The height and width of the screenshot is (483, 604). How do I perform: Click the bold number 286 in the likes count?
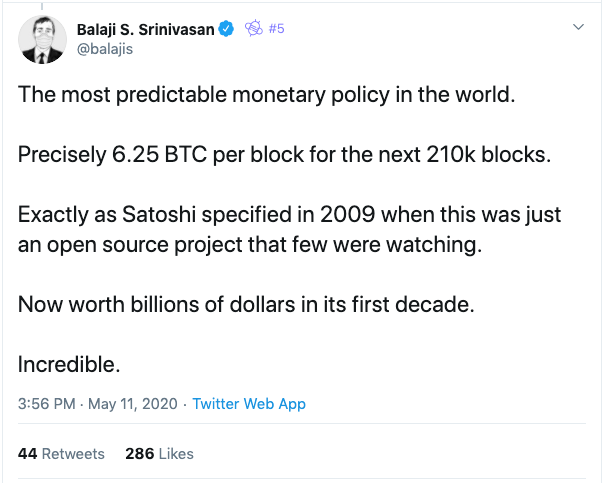[x=139, y=454]
